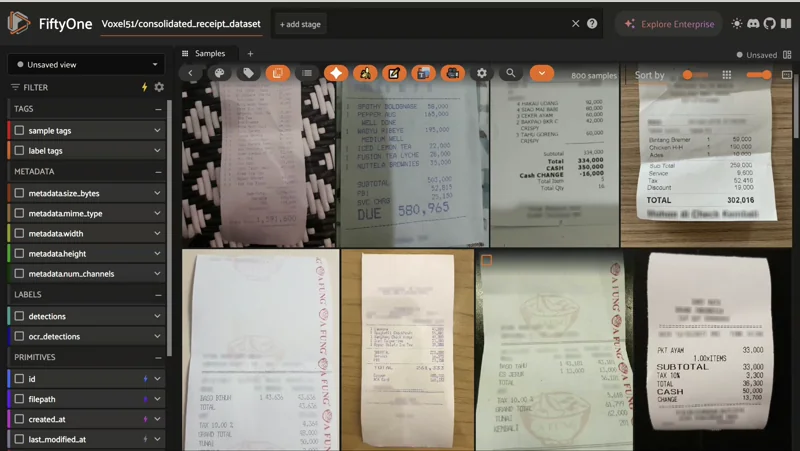Check the detections label checkbox
Image resolution: width=800 pixels, height=451 pixels.
(x=19, y=316)
